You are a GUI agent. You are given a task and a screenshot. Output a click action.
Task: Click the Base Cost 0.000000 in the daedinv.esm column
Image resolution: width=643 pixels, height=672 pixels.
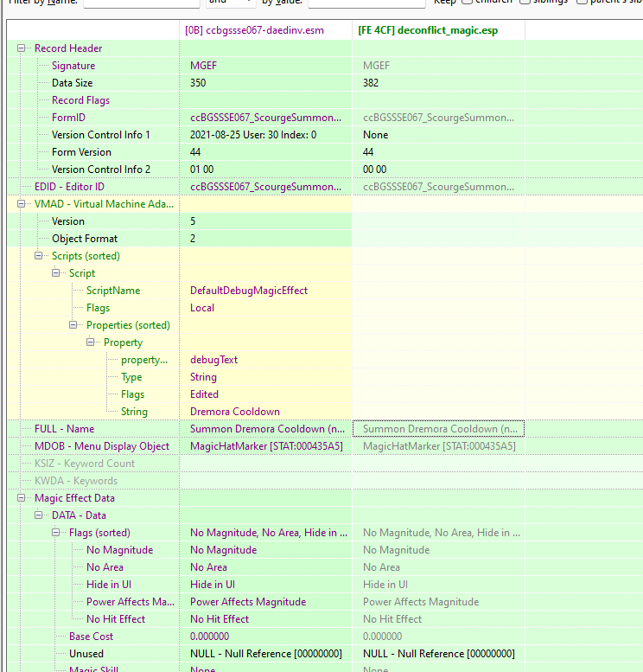point(209,637)
